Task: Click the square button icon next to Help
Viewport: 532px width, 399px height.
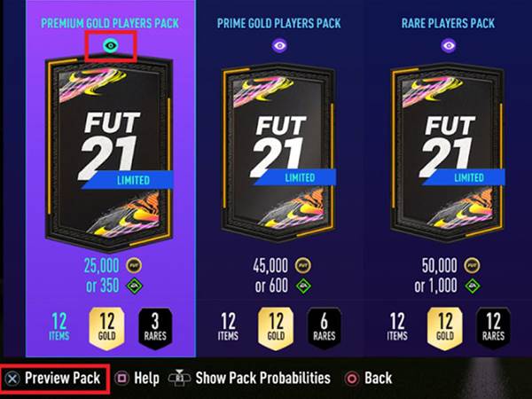Action: (x=122, y=379)
